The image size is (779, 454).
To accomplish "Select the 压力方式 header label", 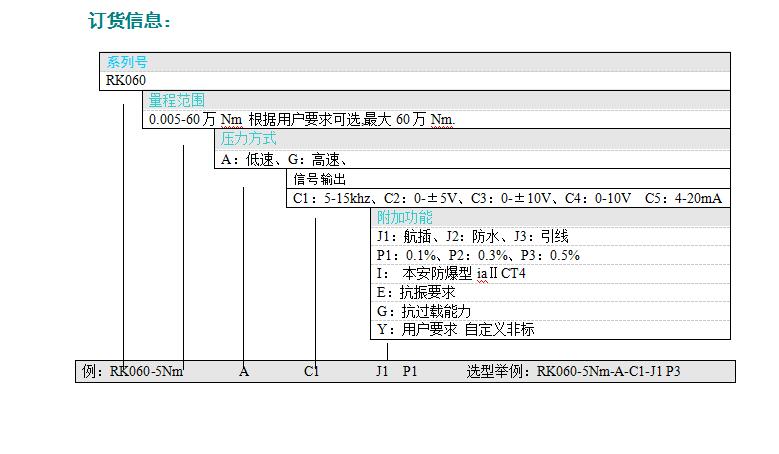I will point(248,139).
